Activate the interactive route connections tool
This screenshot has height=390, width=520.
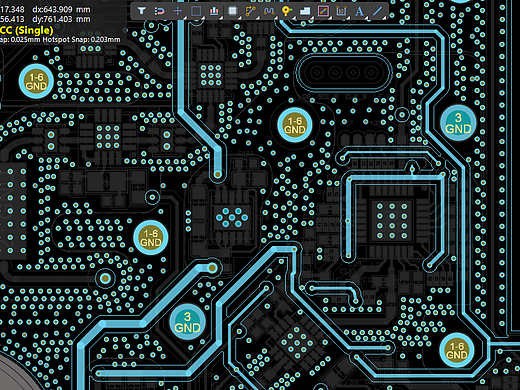click(250, 11)
